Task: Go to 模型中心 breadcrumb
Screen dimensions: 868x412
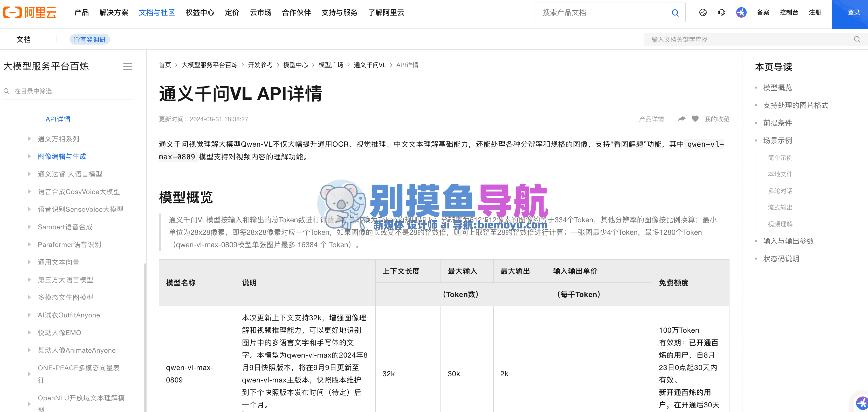Action: click(295, 65)
